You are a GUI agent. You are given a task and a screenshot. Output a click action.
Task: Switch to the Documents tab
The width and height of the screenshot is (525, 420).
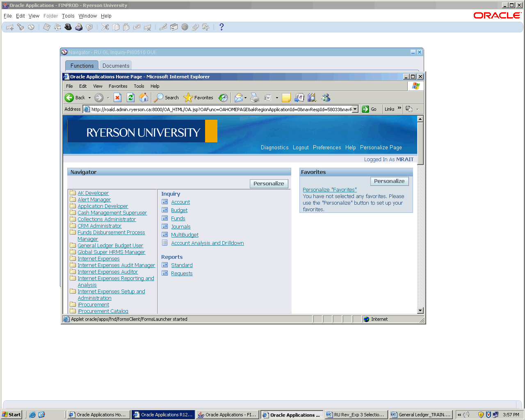(x=116, y=66)
